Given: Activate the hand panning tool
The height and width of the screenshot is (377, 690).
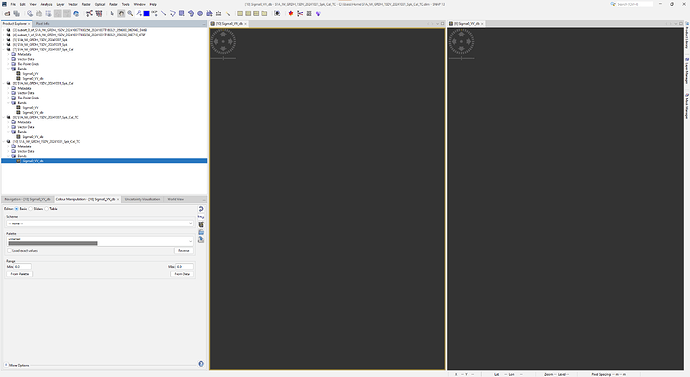Looking at the screenshot, I should [x=121, y=14].
